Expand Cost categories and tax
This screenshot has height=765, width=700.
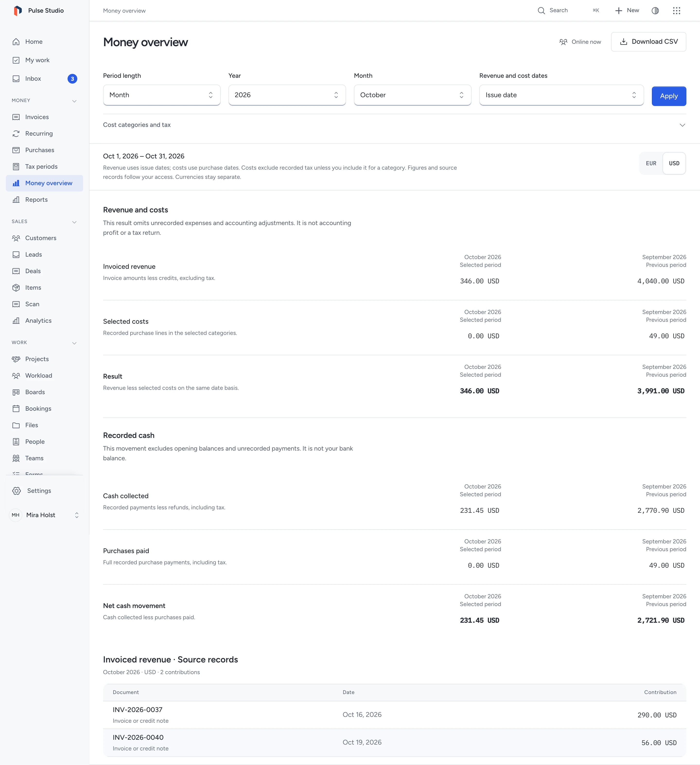394,125
